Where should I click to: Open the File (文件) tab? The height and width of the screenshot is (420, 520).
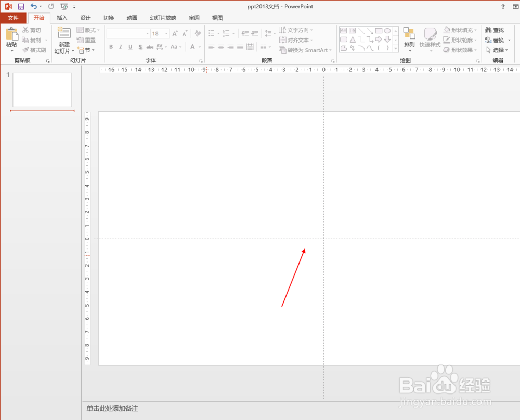[14, 18]
